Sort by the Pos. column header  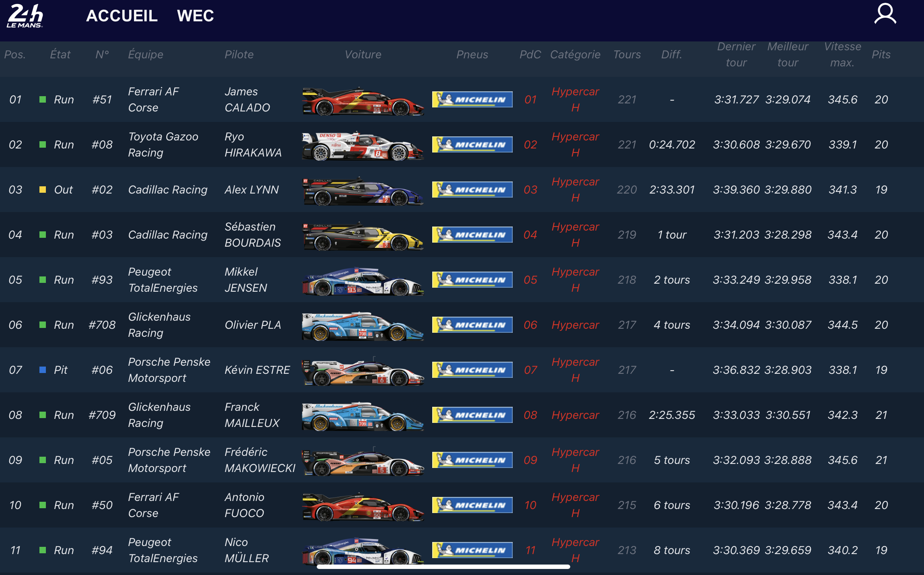point(15,54)
